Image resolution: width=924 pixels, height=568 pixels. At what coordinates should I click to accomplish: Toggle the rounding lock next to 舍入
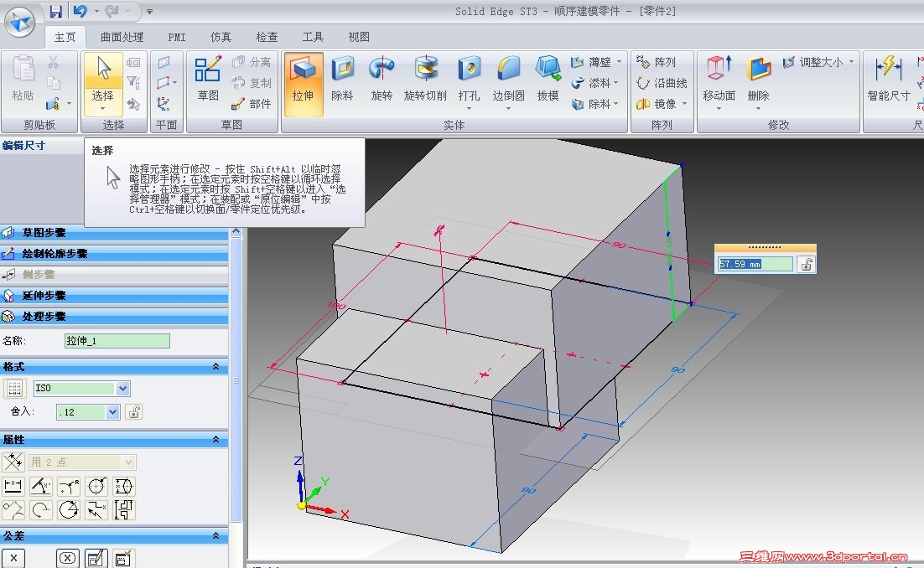(x=134, y=412)
